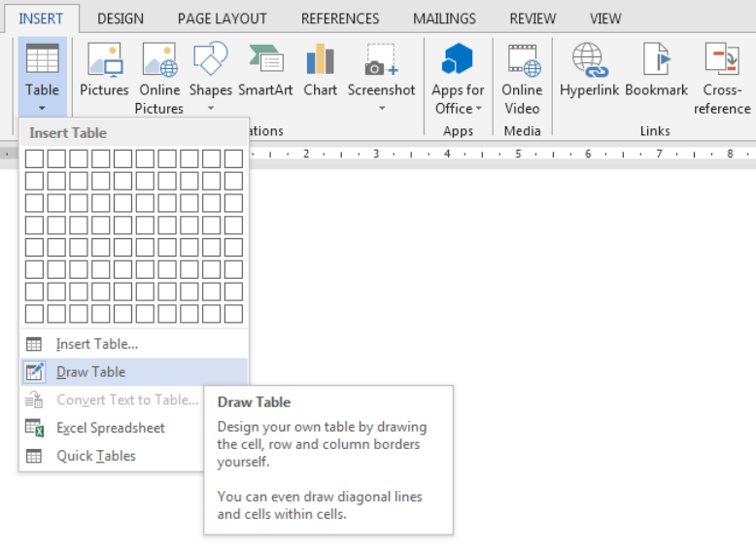The height and width of the screenshot is (553, 756).
Task: Click the Bookmark icon
Action: point(656,61)
